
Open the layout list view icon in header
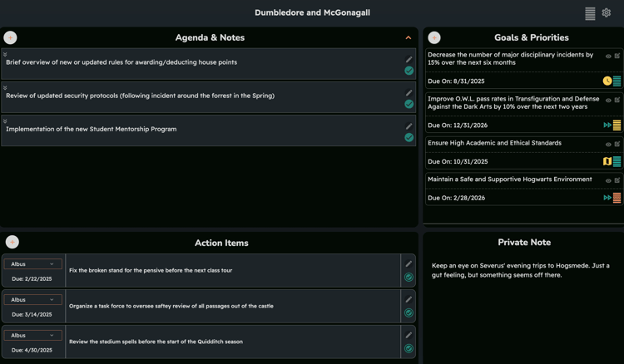pyautogui.click(x=590, y=13)
